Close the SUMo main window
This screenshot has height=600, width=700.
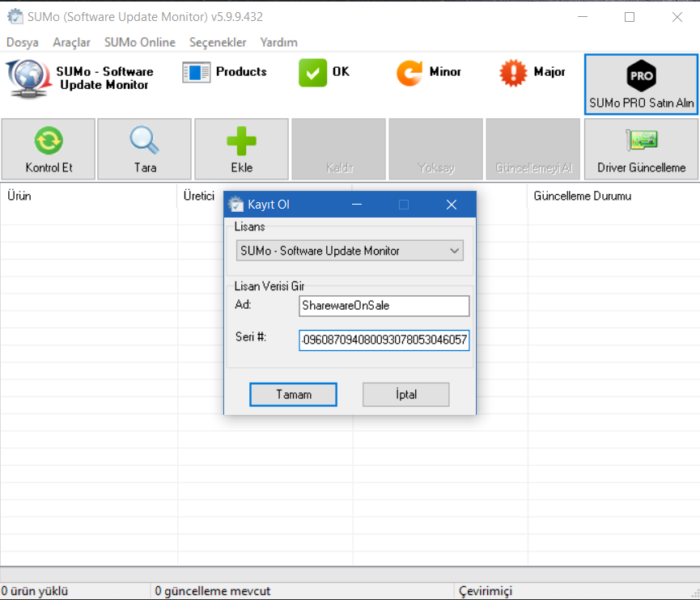[x=677, y=17]
